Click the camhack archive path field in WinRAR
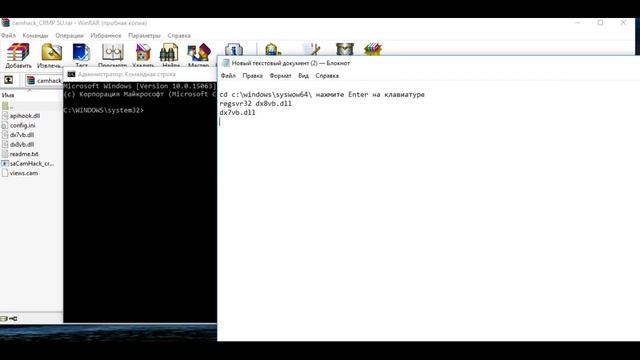640x360 pixels. click(44, 80)
